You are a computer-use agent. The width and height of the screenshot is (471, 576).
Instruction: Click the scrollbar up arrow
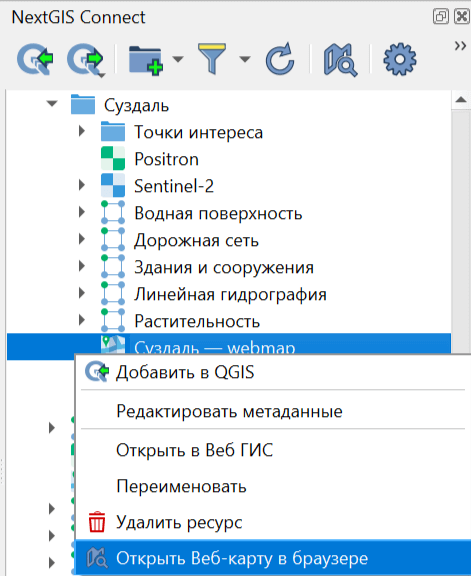[461, 100]
